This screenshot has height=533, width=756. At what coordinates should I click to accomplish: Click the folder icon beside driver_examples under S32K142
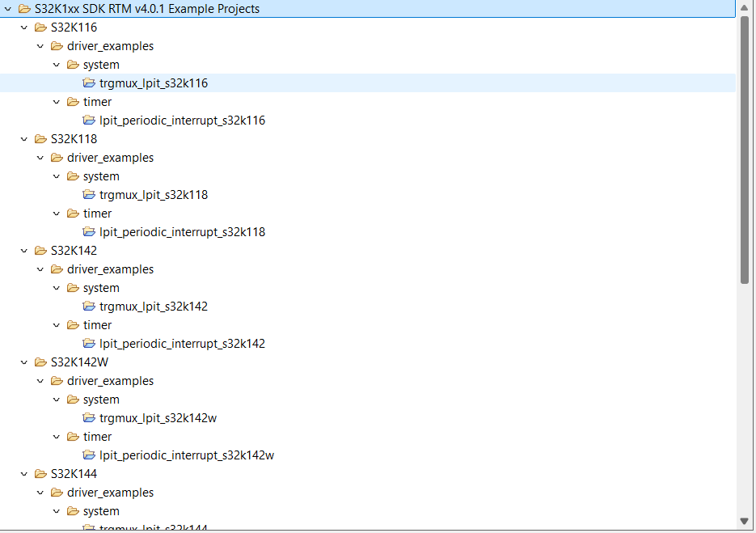(57, 269)
